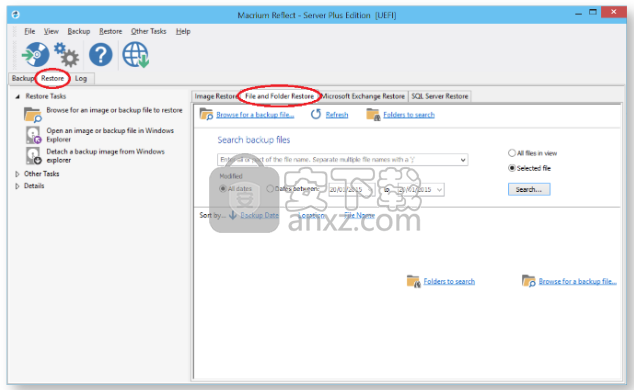Open the SQL Server Restore tab
634x390 pixels.
(x=440, y=96)
